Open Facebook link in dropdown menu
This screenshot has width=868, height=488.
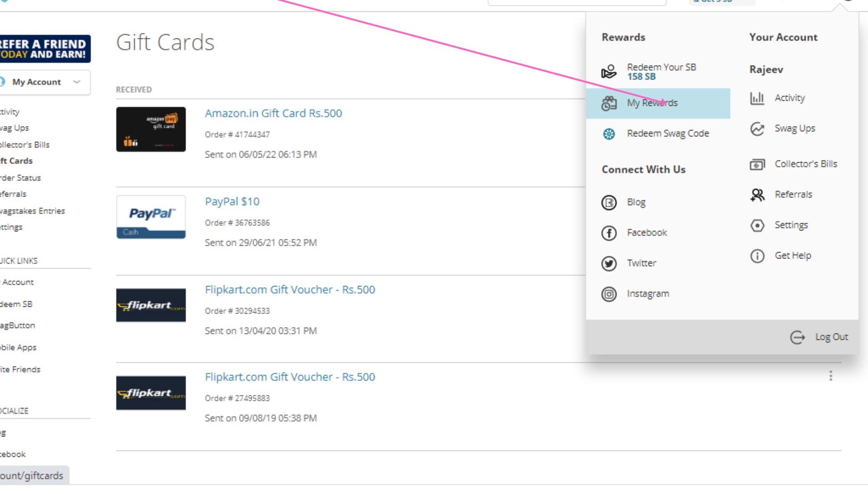(647, 233)
